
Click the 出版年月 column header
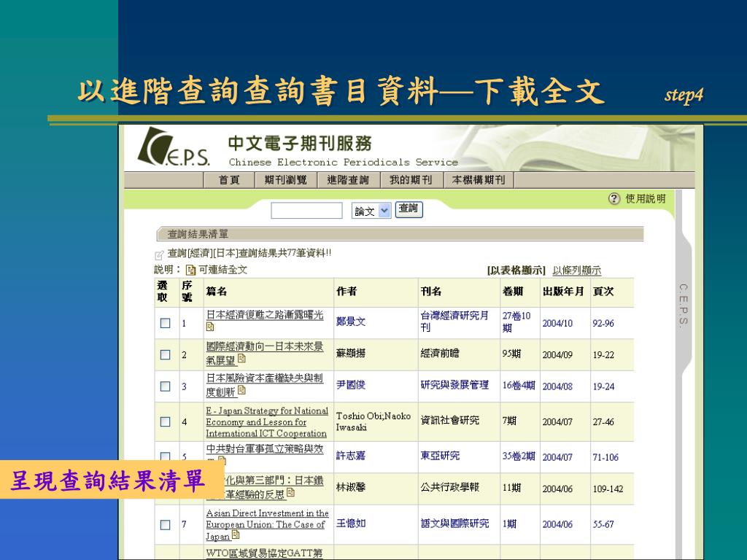[x=563, y=292]
